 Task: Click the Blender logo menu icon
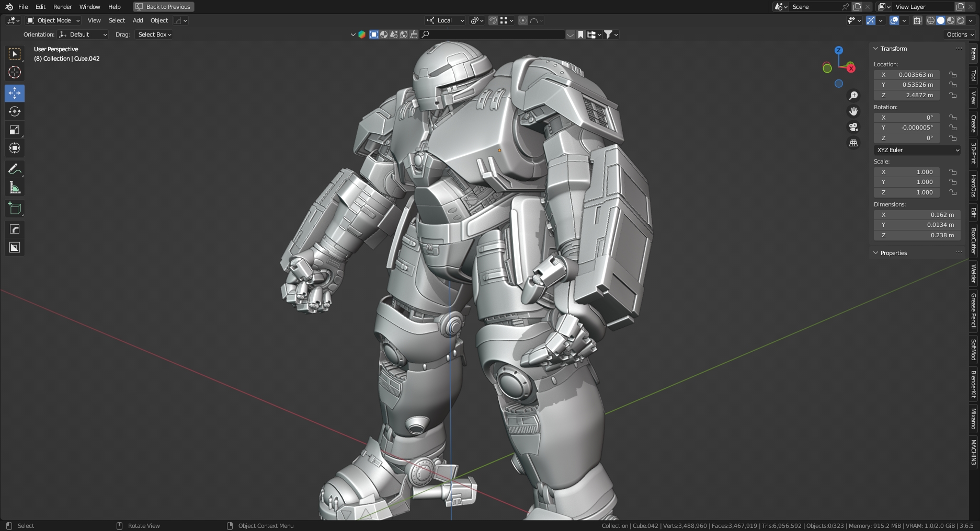(x=9, y=7)
